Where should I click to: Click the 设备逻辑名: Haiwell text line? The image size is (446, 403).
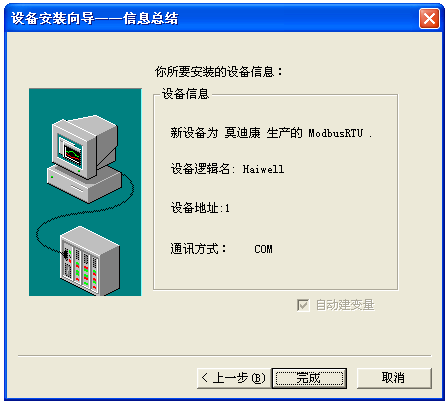point(227,169)
